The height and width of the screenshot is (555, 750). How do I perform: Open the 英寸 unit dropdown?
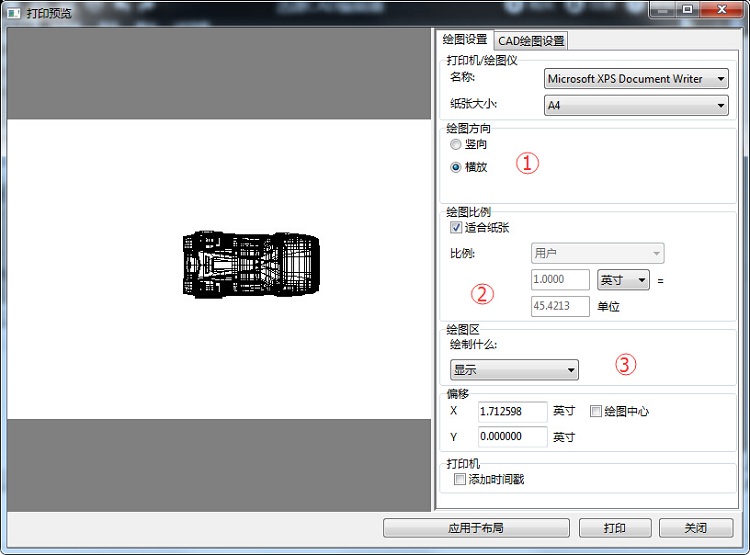coord(623,279)
